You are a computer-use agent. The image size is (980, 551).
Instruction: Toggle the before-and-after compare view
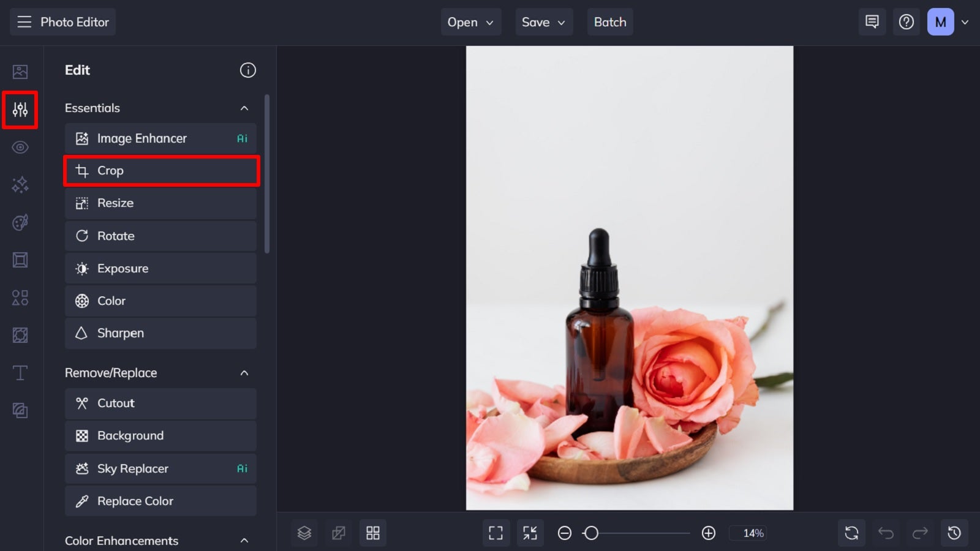tap(339, 533)
